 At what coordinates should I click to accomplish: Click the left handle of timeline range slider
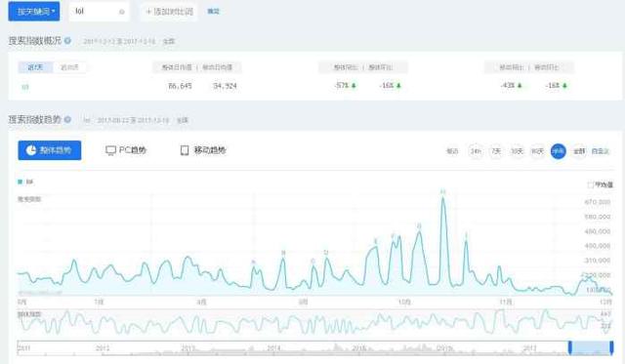pos(570,347)
